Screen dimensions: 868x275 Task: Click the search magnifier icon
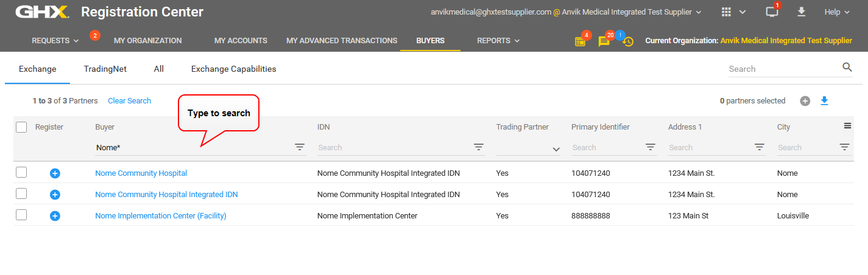click(847, 68)
